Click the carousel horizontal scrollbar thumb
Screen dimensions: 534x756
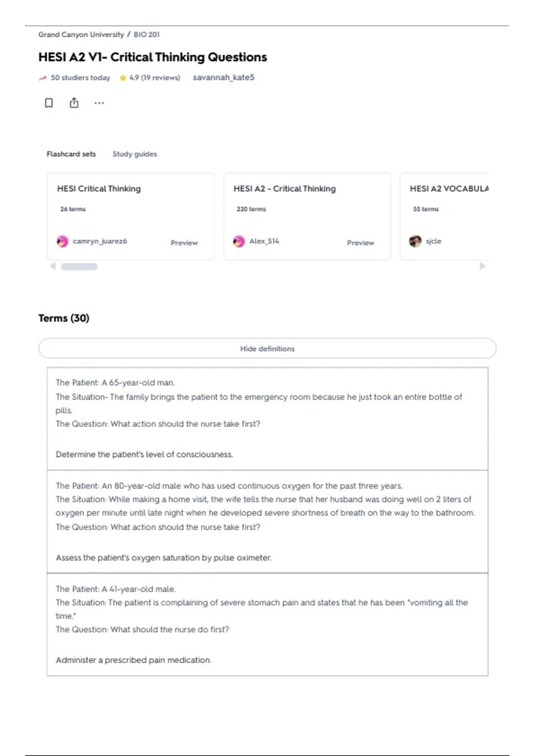tap(79, 266)
